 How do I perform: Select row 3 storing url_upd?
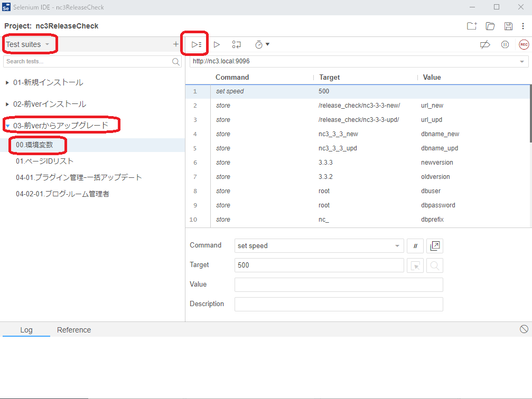click(x=358, y=120)
